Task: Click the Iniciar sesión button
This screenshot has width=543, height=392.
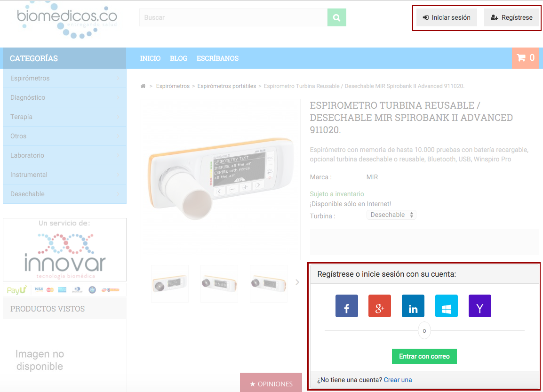Action: pyautogui.click(x=447, y=17)
